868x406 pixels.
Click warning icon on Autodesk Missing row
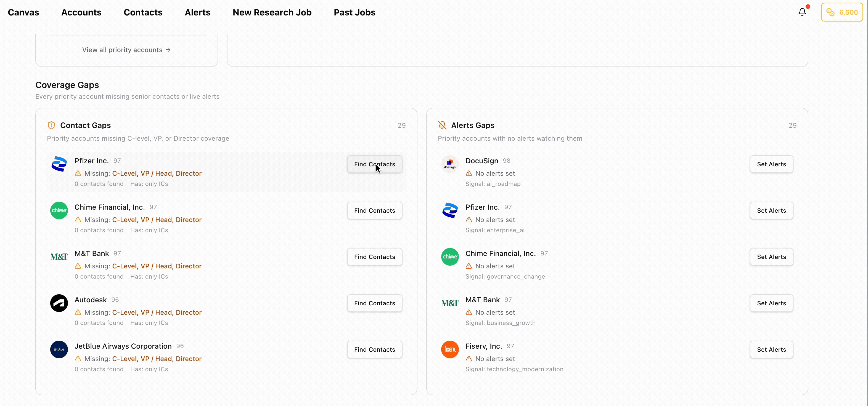point(78,312)
